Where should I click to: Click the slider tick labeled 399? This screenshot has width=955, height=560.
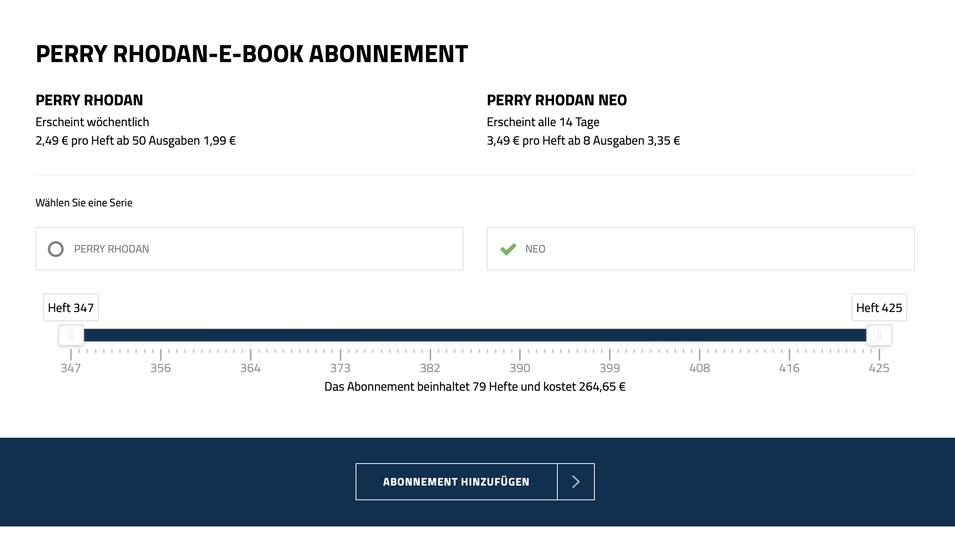point(610,368)
